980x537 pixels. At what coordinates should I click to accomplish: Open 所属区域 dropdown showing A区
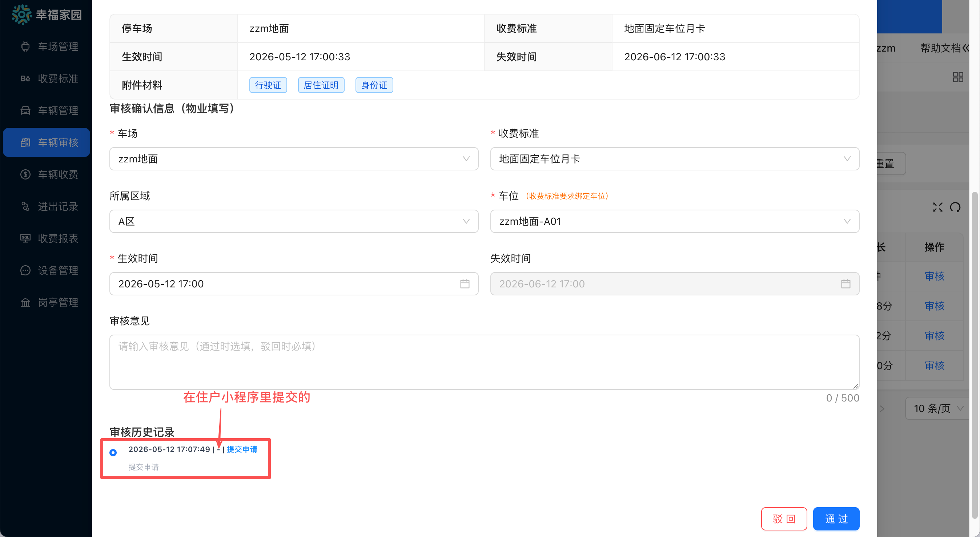coord(294,221)
